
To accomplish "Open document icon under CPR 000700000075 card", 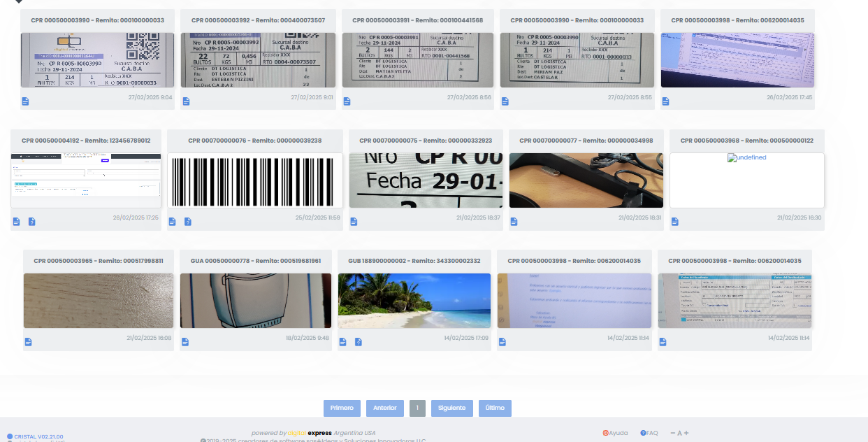I will pyautogui.click(x=354, y=222).
